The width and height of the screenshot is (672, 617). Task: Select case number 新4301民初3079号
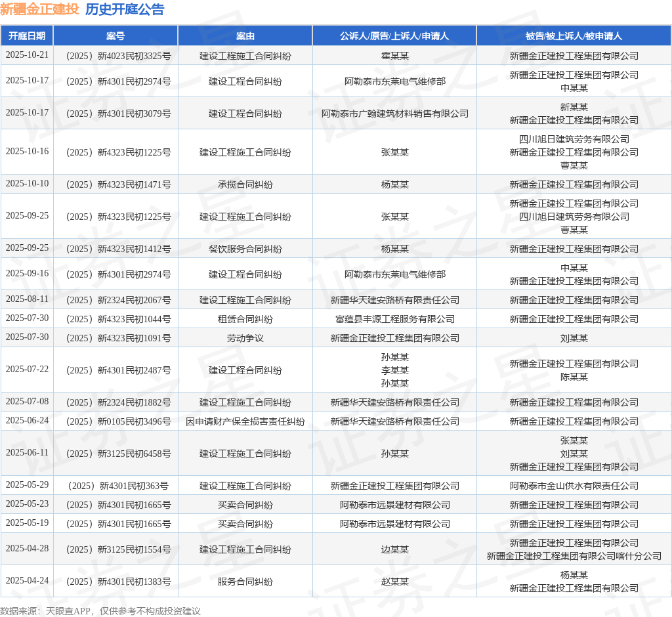(119, 114)
